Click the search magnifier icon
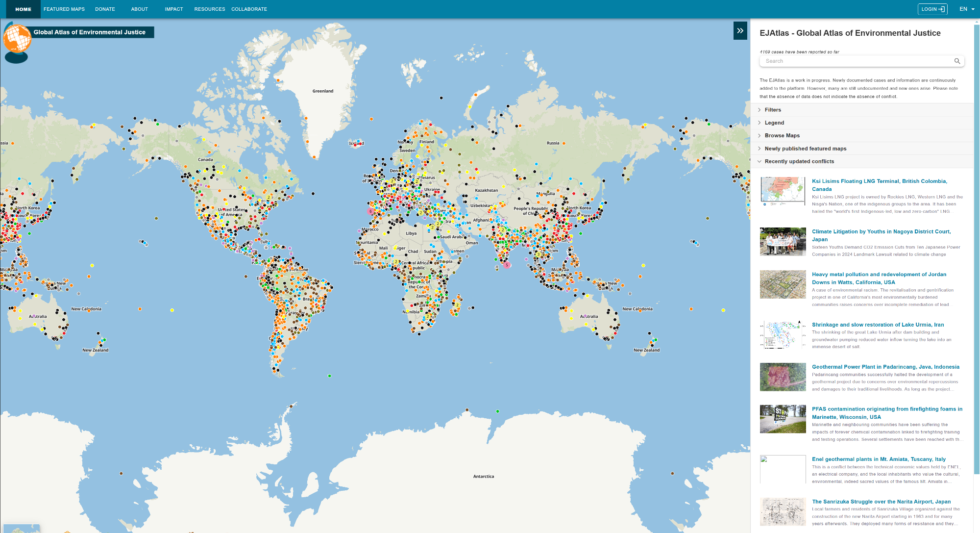This screenshot has width=980, height=533. [x=957, y=61]
